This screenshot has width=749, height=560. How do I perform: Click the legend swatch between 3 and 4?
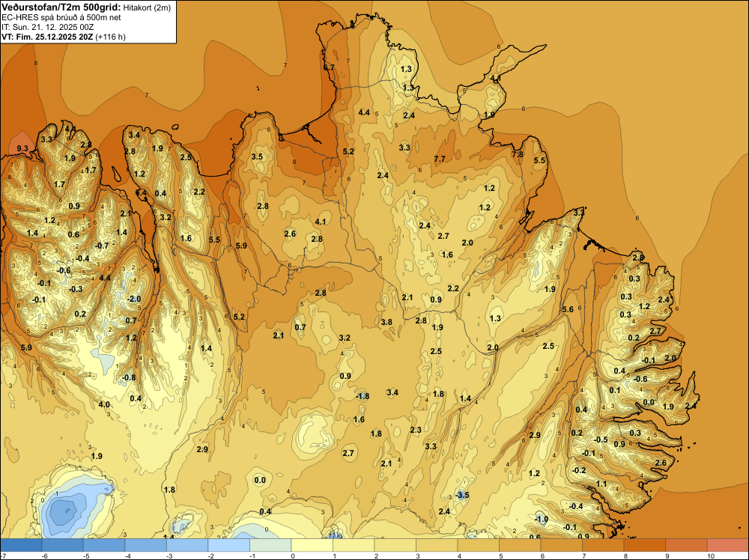coord(437,545)
